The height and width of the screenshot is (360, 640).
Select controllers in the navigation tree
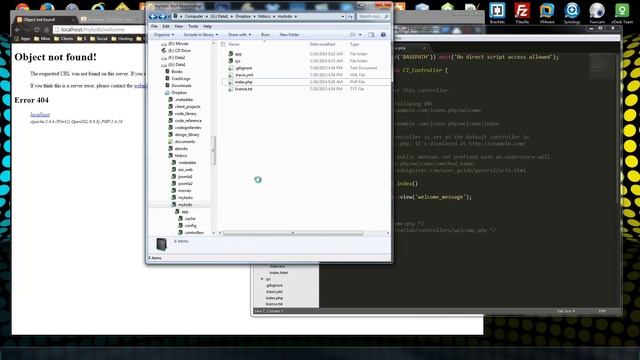point(191,232)
